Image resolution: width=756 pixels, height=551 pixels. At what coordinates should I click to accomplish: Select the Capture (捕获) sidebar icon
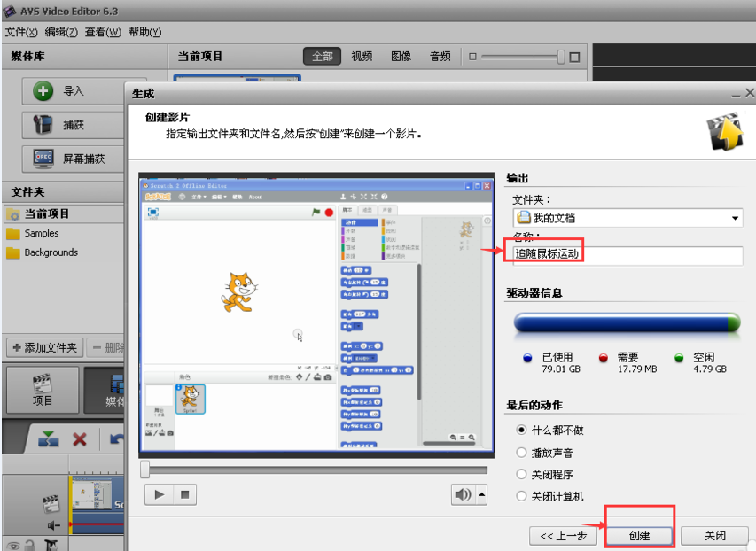(44, 124)
